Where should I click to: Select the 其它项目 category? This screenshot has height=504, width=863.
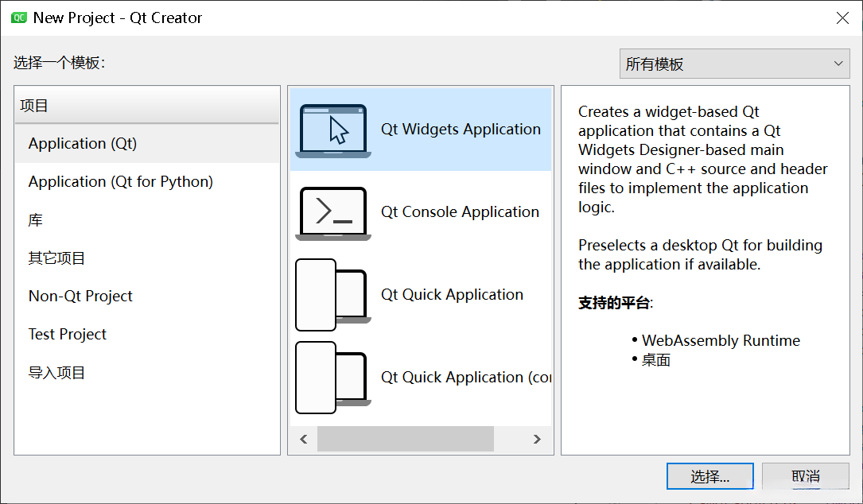click(147, 258)
